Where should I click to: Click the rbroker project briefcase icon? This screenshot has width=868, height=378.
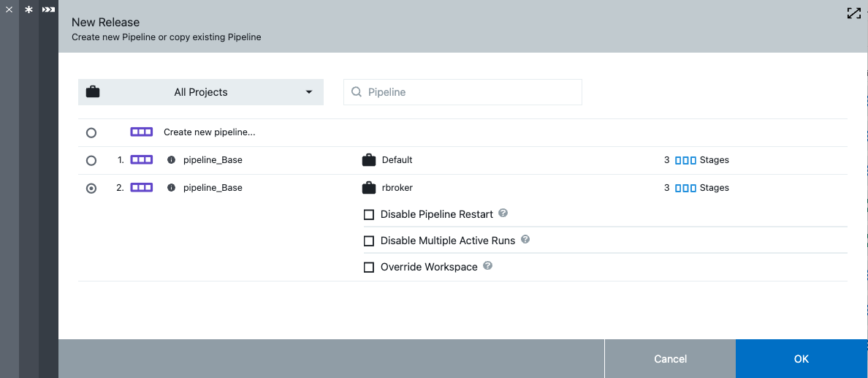(x=369, y=188)
